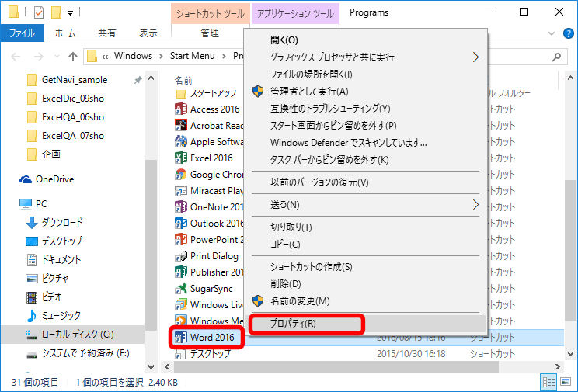The image size is (578, 392).
Task: Click the ミュージック music note icon
Action: point(32,316)
